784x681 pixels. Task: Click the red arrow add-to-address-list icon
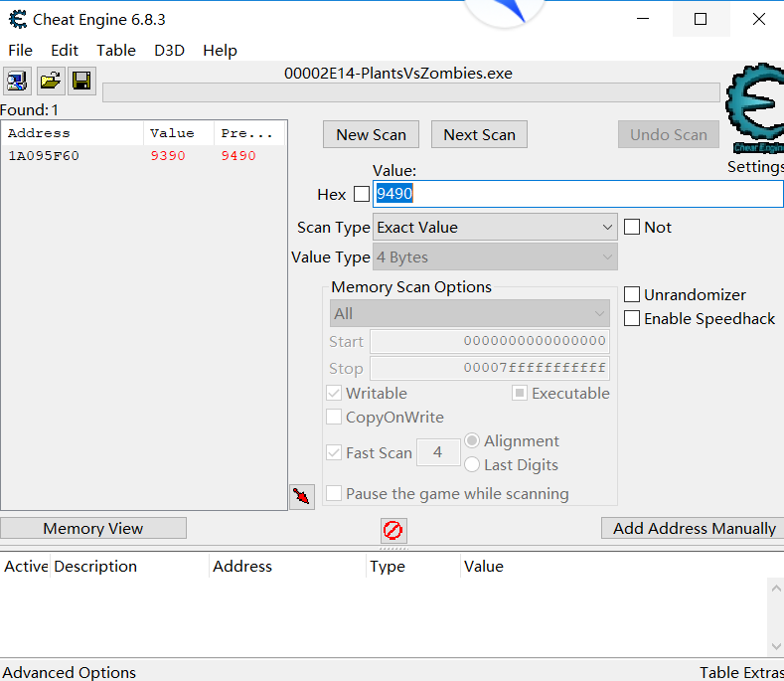point(302,496)
